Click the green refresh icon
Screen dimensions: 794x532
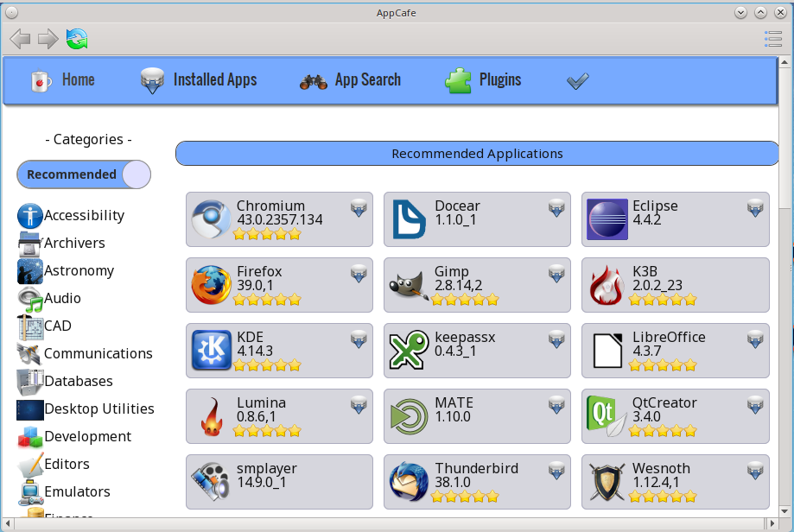(x=77, y=39)
